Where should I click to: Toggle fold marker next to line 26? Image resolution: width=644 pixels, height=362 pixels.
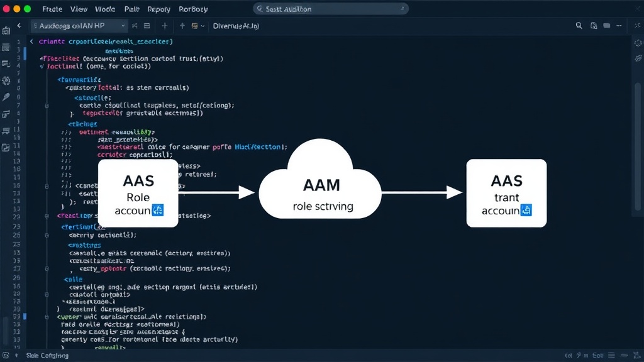coord(47,235)
